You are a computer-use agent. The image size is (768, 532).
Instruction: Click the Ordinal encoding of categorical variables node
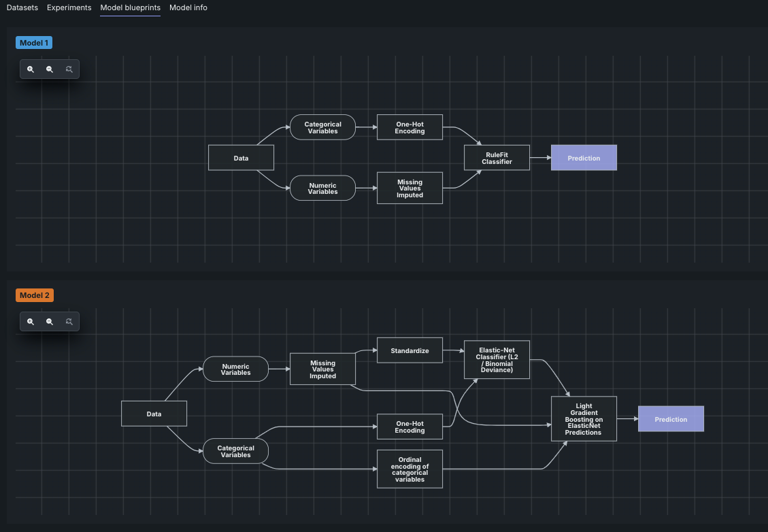(410, 469)
